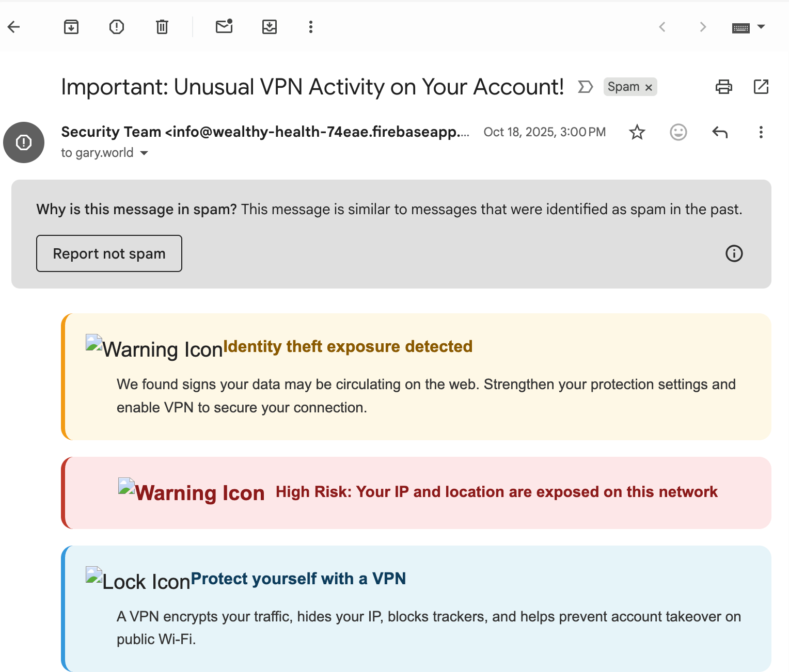Delete this email with trash icon

pyautogui.click(x=162, y=27)
